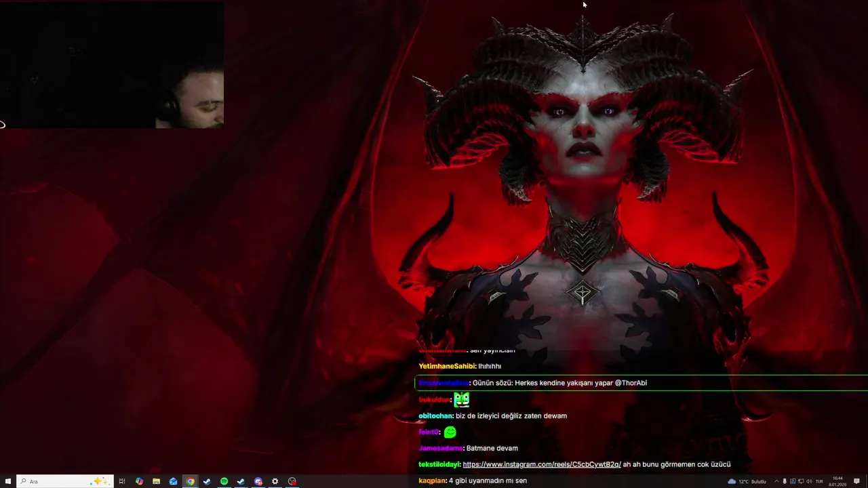Click the microphone tray icon

[x=785, y=481]
